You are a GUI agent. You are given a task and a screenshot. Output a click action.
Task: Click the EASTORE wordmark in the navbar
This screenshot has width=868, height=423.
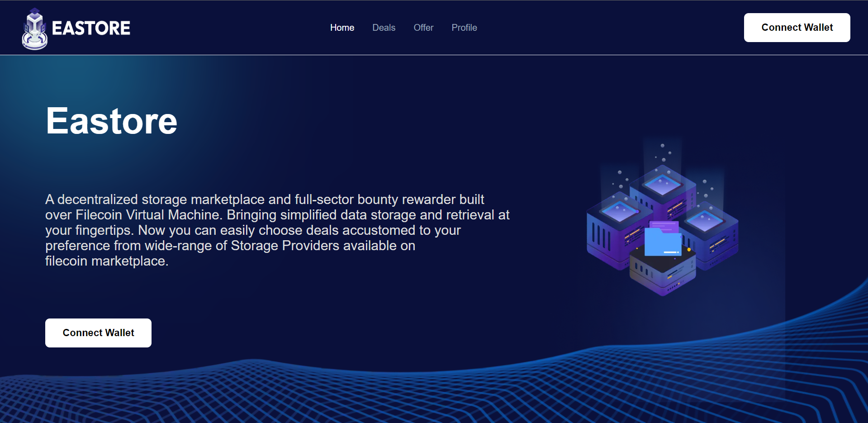click(x=90, y=28)
